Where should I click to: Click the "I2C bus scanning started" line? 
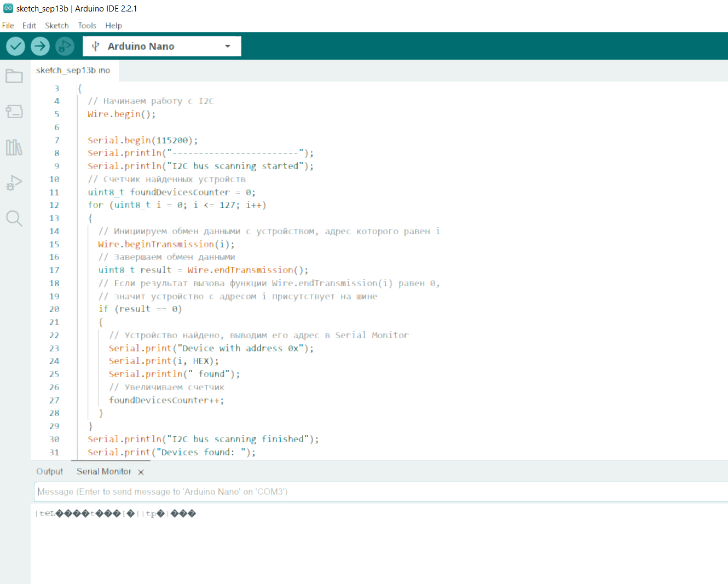201,166
